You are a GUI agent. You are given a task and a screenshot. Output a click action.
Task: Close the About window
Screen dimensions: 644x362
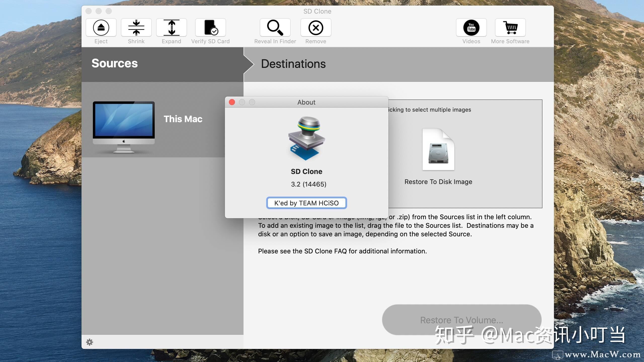coord(232,102)
